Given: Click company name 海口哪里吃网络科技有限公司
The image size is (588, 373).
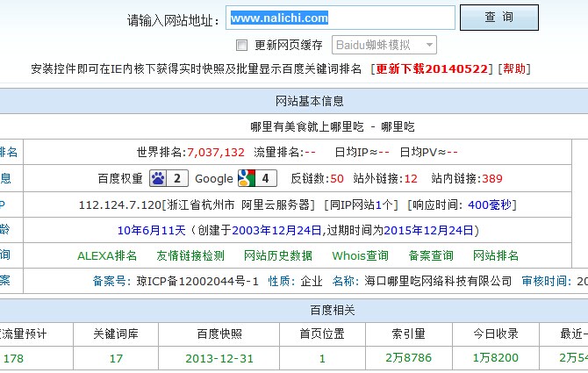Looking at the screenshot, I should 438,281.
